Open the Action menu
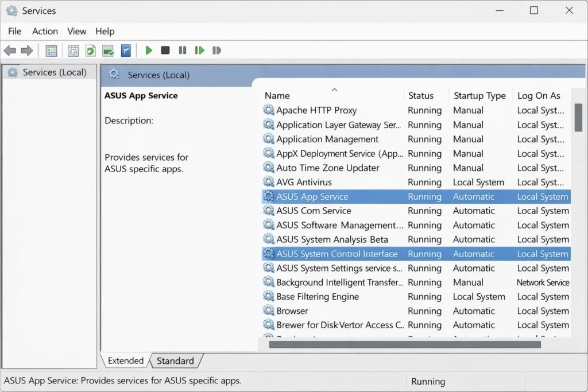The image size is (588, 392). tap(45, 31)
